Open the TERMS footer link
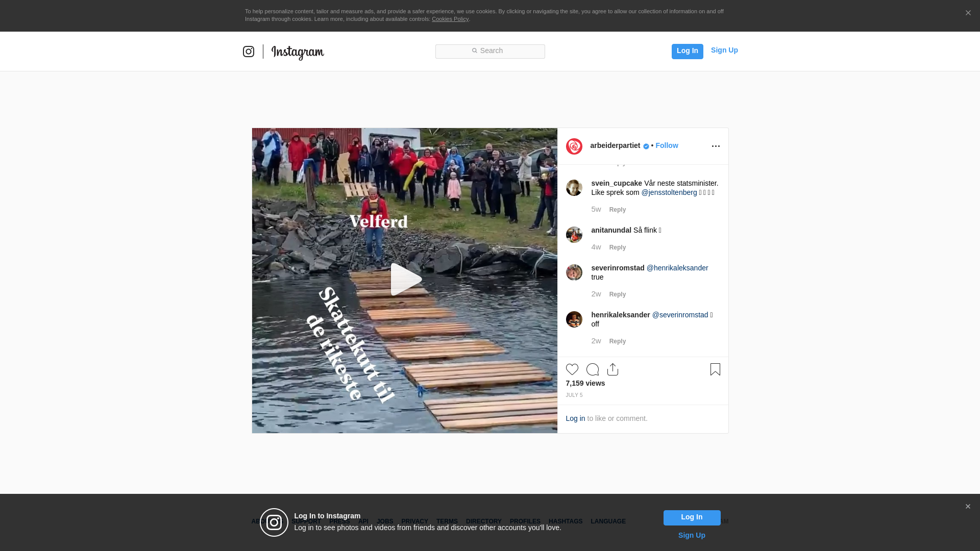The height and width of the screenshot is (551, 980). [447, 521]
